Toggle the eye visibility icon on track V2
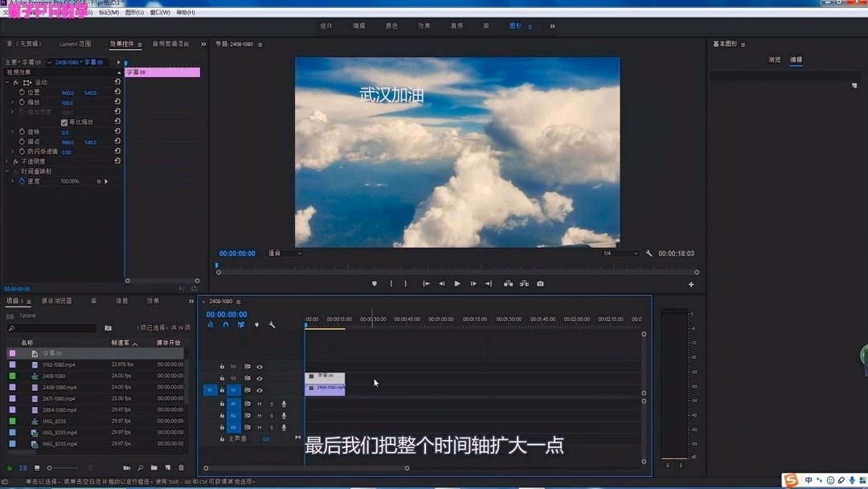The height and width of the screenshot is (489, 868). click(x=259, y=378)
